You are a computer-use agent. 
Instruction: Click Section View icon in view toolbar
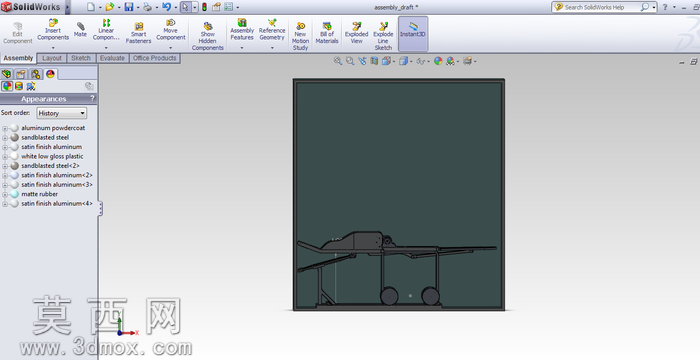tap(374, 61)
